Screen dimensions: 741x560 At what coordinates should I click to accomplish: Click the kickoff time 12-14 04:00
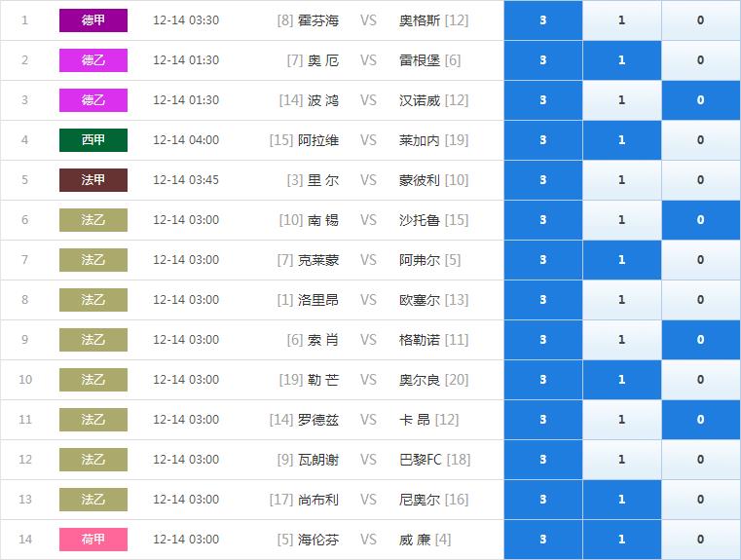tap(186, 140)
